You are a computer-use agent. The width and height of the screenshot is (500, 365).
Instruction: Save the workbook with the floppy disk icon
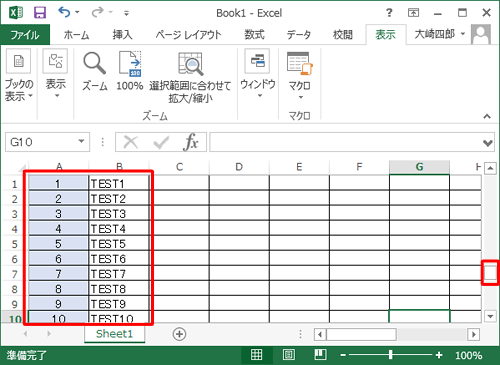click(40, 13)
